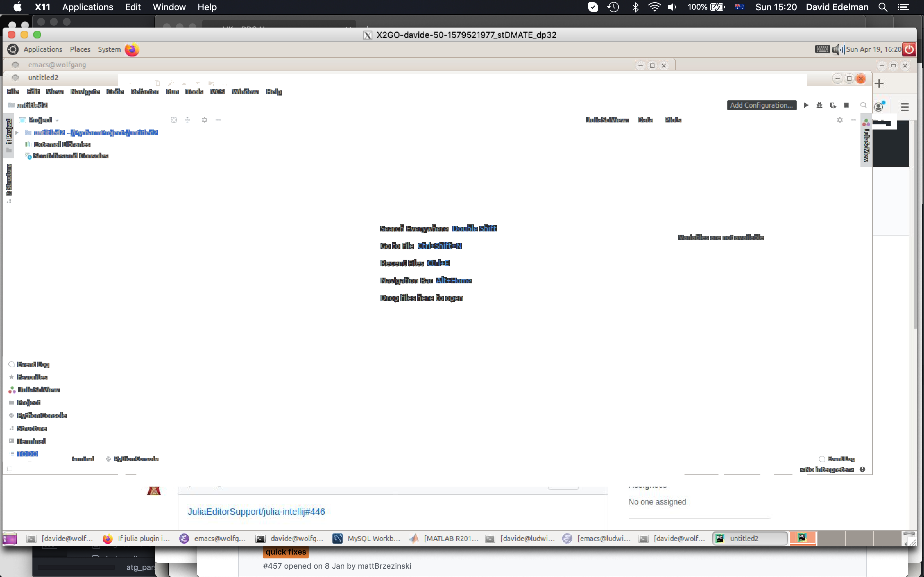Toggle the Terminal tool window

pyautogui.click(x=31, y=441)
